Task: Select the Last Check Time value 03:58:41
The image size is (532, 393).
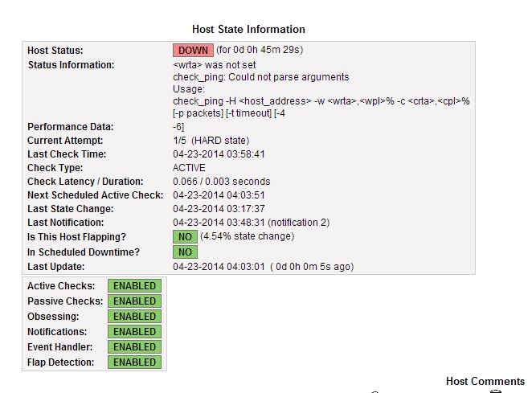Action: point(219,154)
